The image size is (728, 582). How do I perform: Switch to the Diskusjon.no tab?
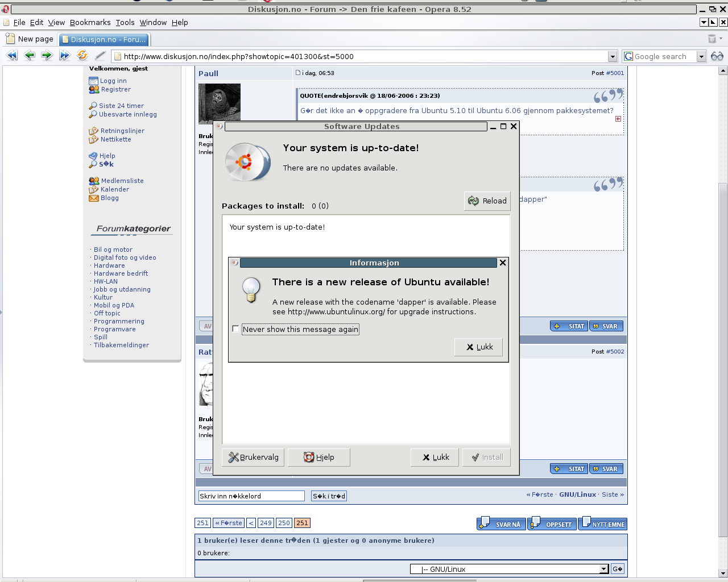click(x=104, y=39)
